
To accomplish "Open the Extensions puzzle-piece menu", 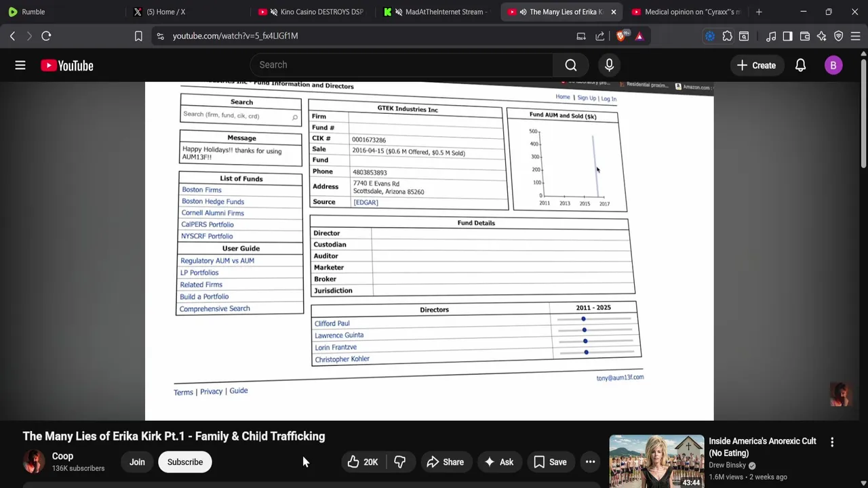I will [x=727, y=36].
